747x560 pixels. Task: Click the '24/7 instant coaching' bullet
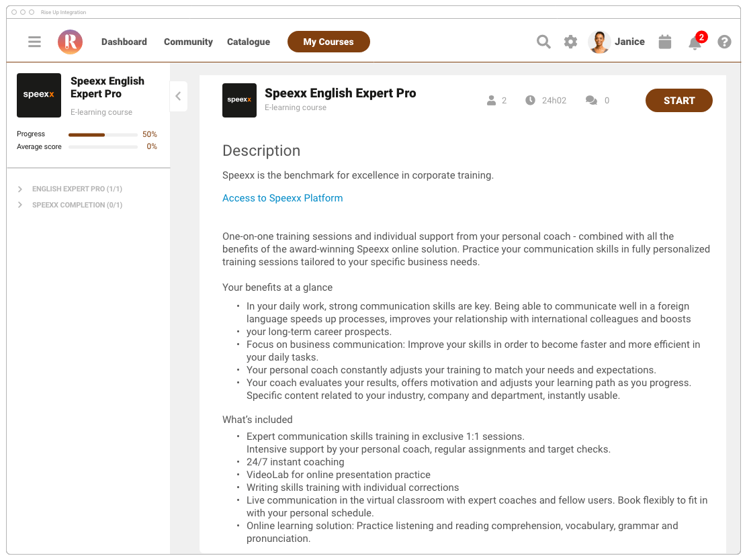point(295,462)
